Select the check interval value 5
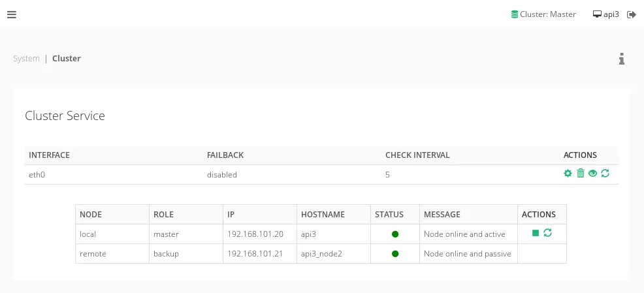644x293 pixels. tap(387, 175)
